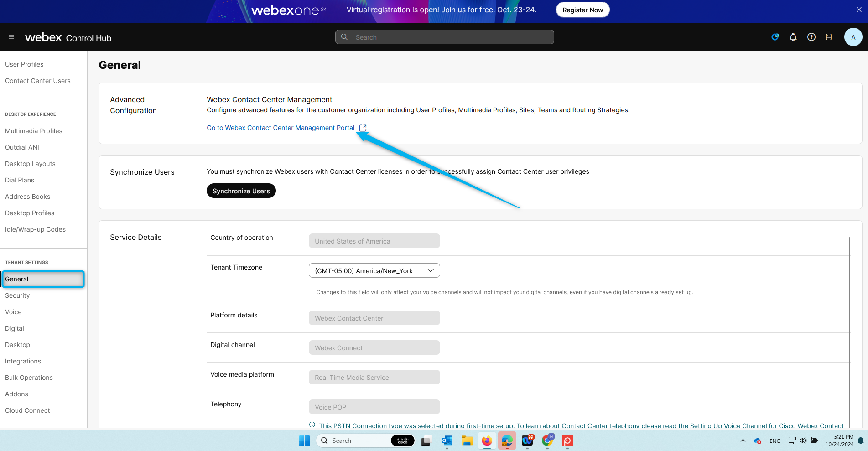Viewport: 868px width, 451px height.
Task: Click into the Control Hub search field
Action: (x=445, y=37)
